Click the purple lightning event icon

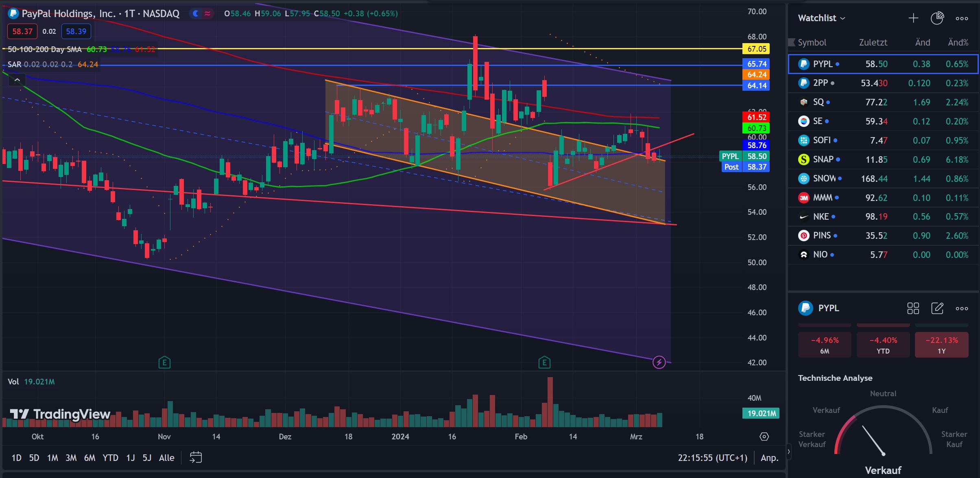point(659,362)
